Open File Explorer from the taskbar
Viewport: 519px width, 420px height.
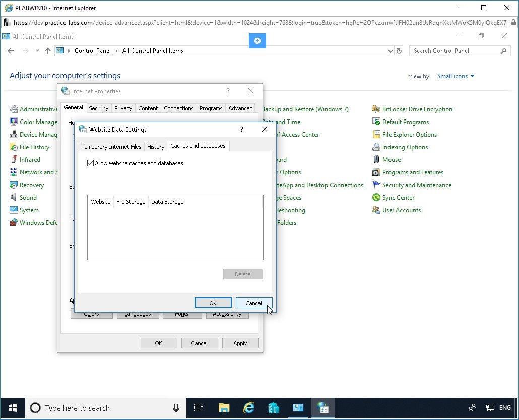[224, 408]
